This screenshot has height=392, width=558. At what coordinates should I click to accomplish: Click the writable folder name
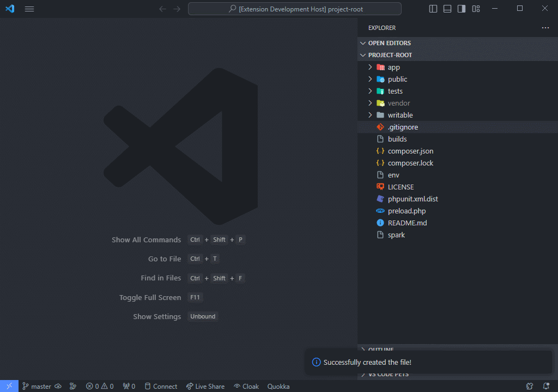coord(401,115)
